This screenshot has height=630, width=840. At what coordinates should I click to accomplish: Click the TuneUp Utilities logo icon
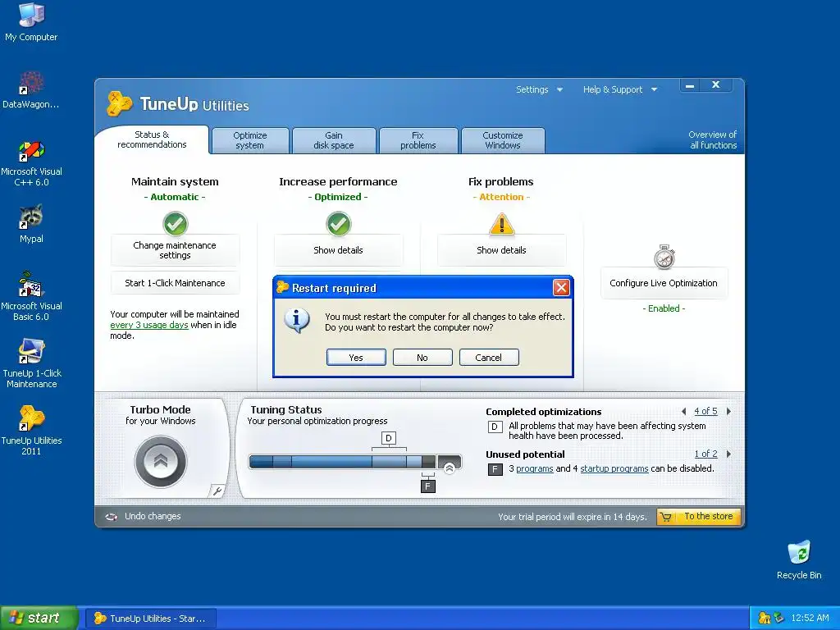[119, 103]
